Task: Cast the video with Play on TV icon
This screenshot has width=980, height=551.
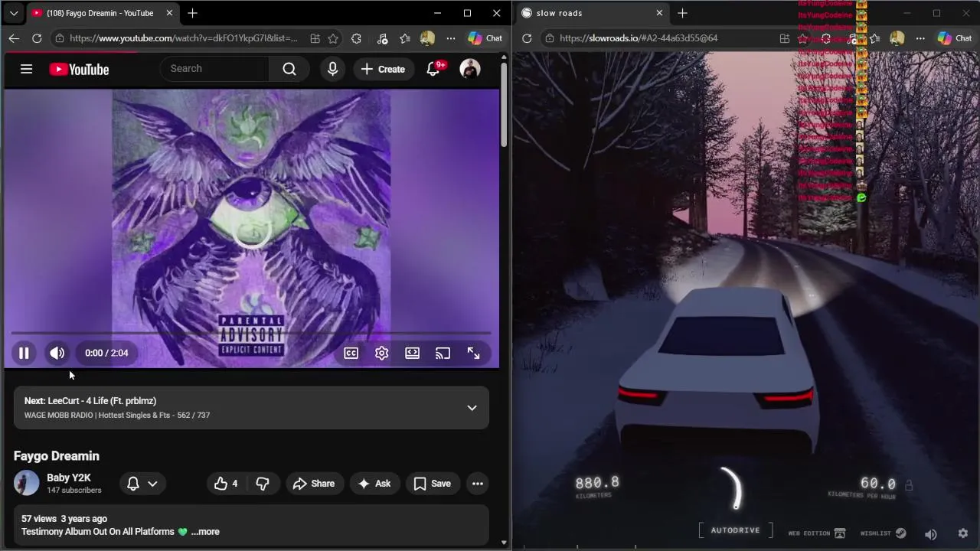Action: [443, 353]
